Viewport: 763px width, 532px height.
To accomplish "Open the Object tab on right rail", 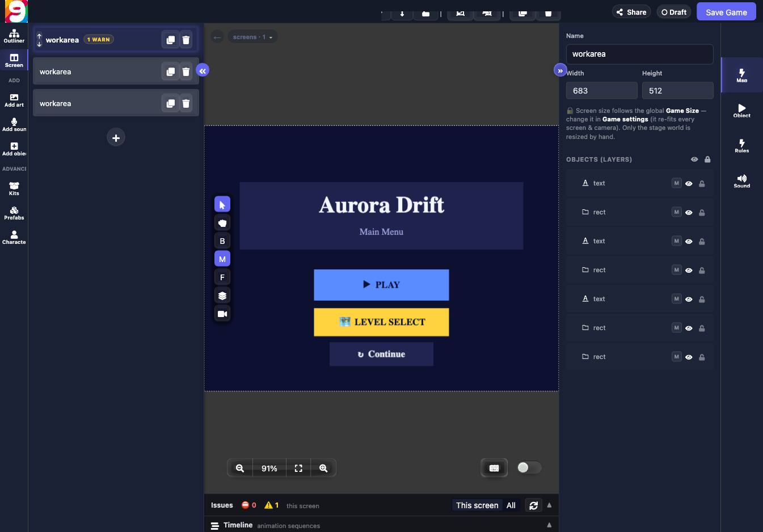I will pyautogui.click(x=741, y=110).
